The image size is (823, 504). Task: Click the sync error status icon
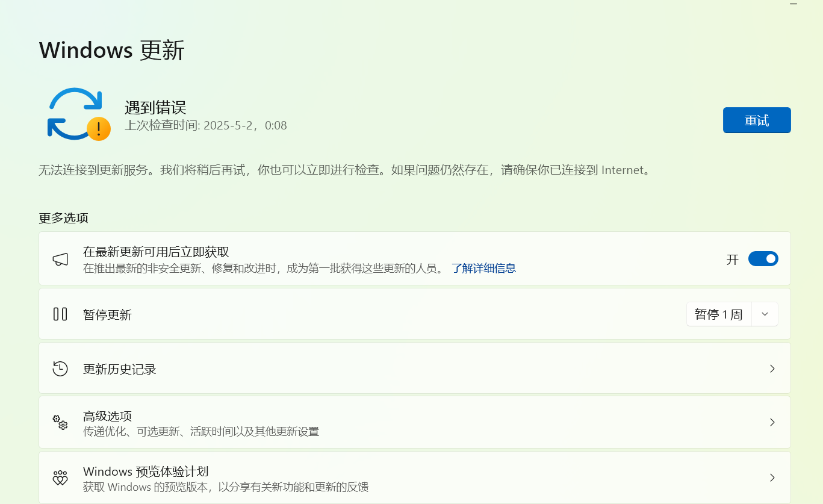point(78,114)
